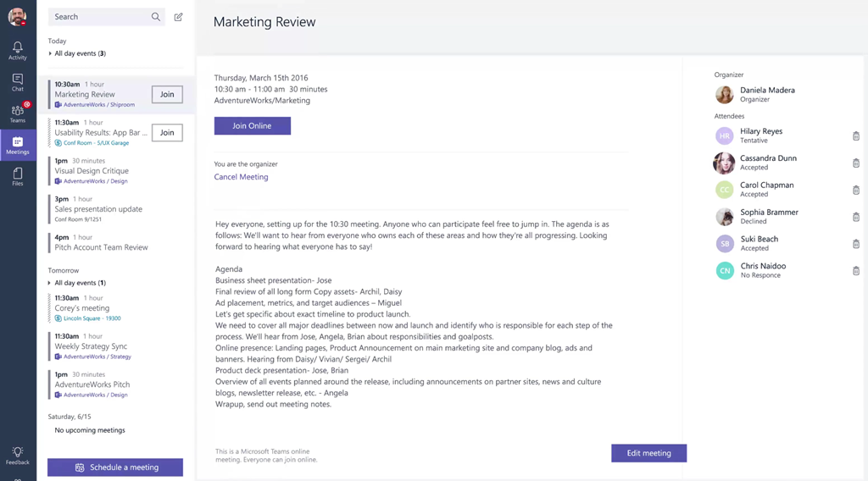Delete attendee Chris Naidoo with trash icon
Viewport: 868px width, 481px height.
pyautogui.click(x=855, y=271)
